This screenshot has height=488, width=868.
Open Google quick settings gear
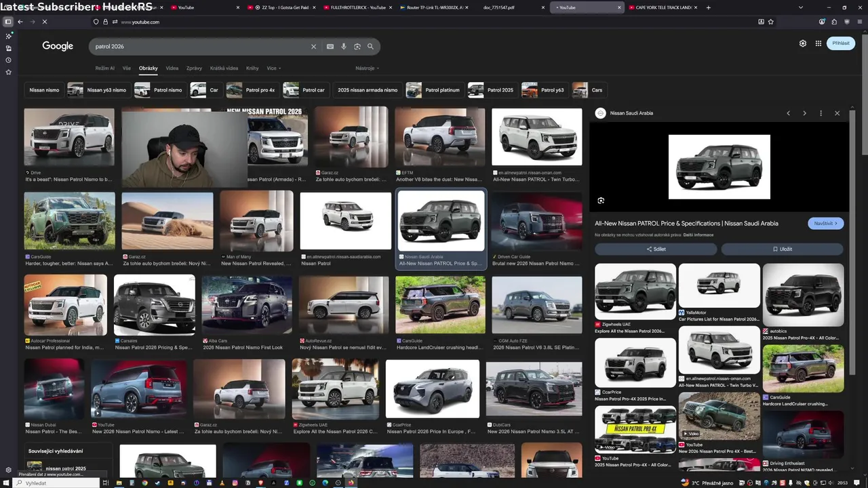click(803, 43)
